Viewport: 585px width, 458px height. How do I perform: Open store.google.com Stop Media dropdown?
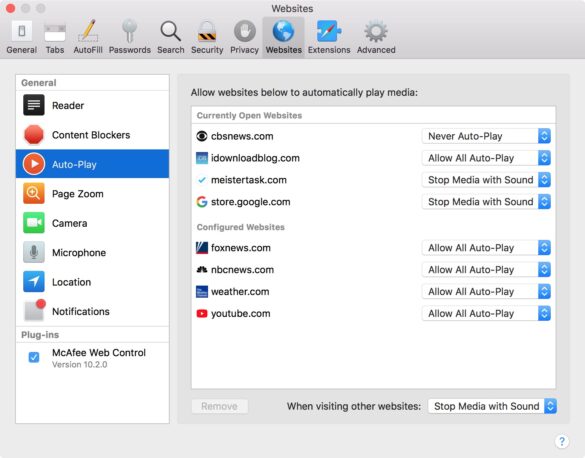pos(486,202)
